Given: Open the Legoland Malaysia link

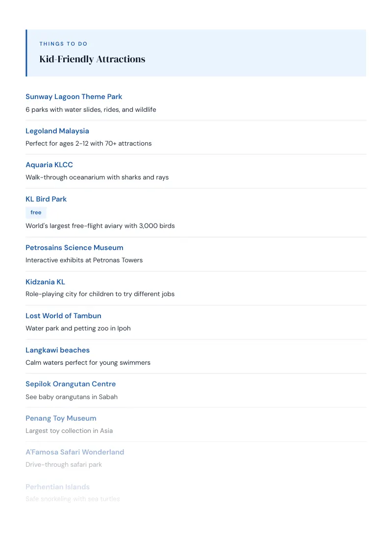Looking at the screenshot, I should [x=57, y=131].
